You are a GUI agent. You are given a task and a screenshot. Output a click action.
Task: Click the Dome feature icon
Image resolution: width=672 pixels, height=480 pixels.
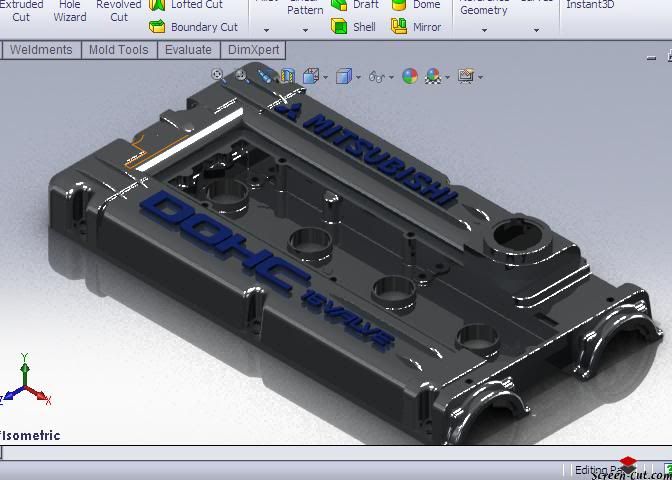click(x=399, y=5)
